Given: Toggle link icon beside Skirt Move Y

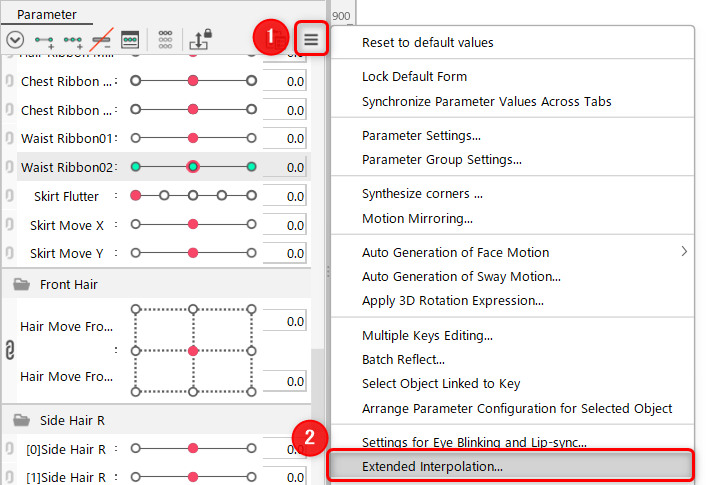Looking at the screenshot, I should tap(9, 253).
